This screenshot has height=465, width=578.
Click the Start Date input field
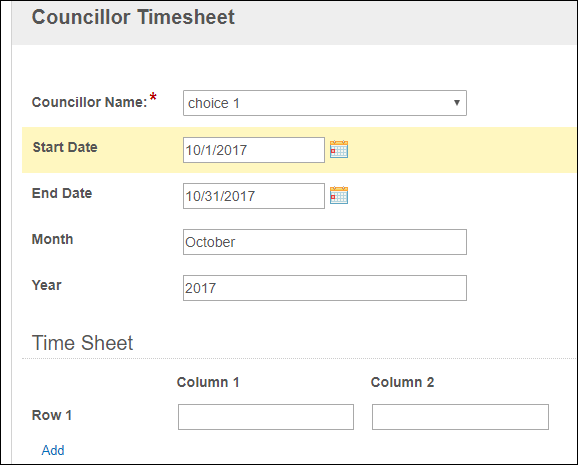(x=254, y=150)
